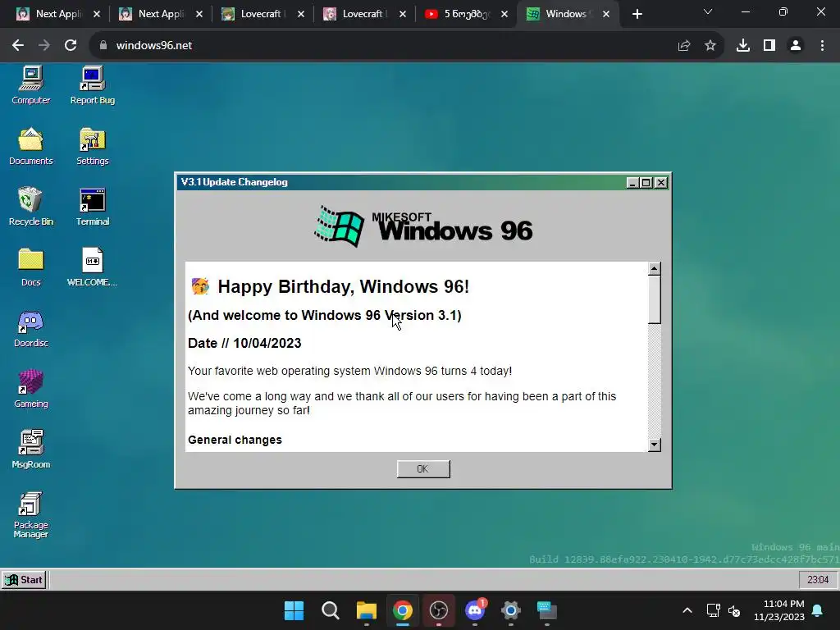Go back in the browser
Screen dimensions: 840x630
coord(18,46)
